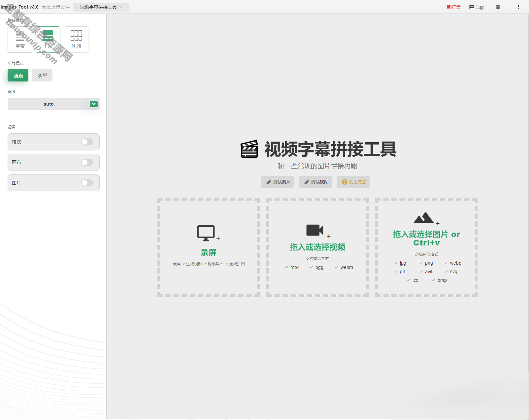
Task: Click the mountain image upload icon
Action: pyautogui.click(x=424, y=217)
